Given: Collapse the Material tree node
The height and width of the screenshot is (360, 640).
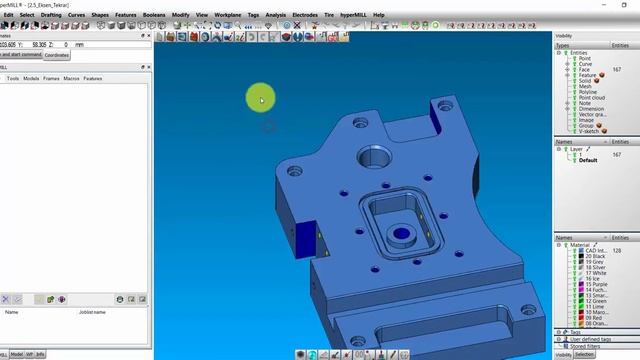Looking at the screenshot, I should [x=559, y=245].
